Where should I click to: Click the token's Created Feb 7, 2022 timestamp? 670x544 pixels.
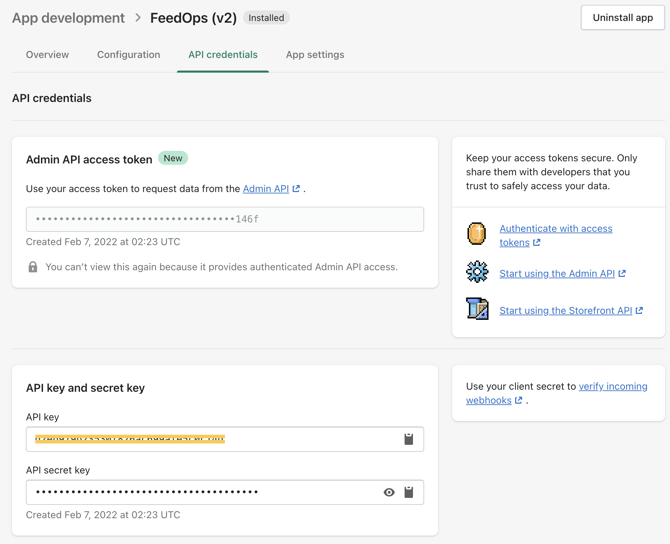(x=103, y=242)
